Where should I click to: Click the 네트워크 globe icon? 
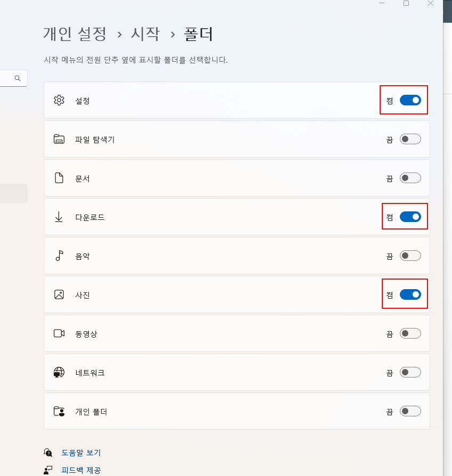click(x=59, y=372)
